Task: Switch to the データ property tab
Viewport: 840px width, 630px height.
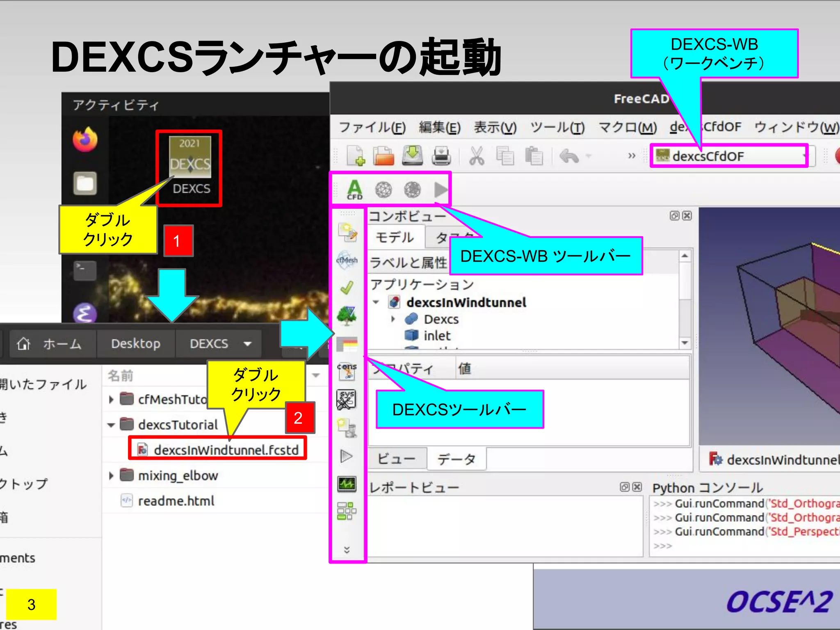Action: point(457,459)
